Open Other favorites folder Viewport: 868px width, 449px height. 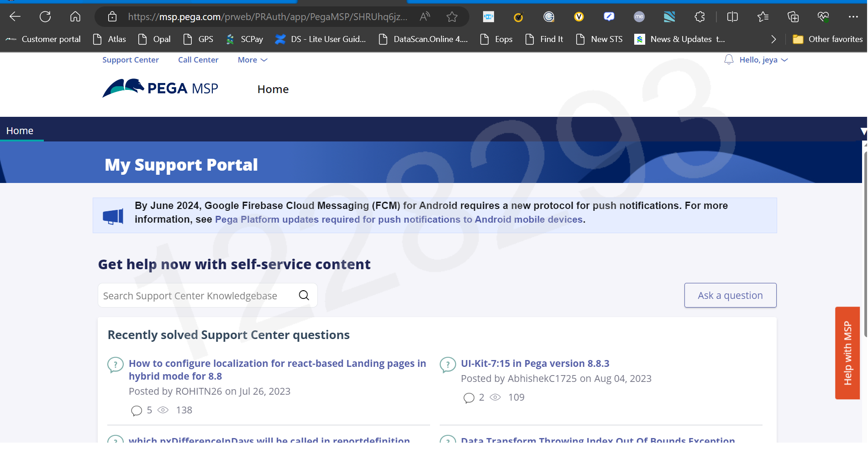pos(828,39)
